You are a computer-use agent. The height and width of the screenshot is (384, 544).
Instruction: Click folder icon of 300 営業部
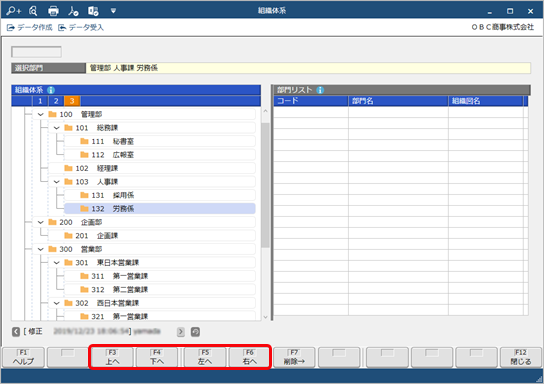pos(52,249)
